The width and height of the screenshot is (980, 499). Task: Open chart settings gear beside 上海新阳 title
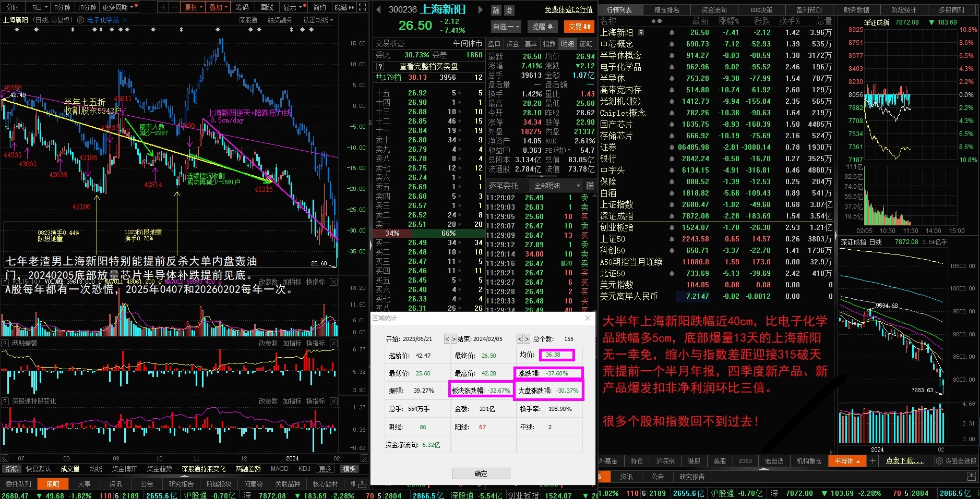80,20
